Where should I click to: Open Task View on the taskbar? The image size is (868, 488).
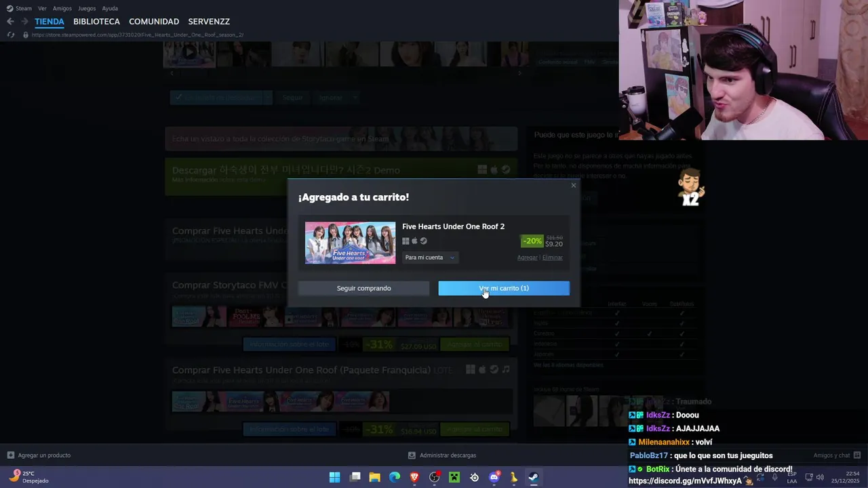[x=355, y=477]
